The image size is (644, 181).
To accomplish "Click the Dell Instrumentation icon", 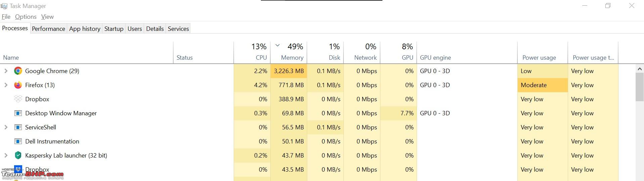I will click(x=18, y=141).
